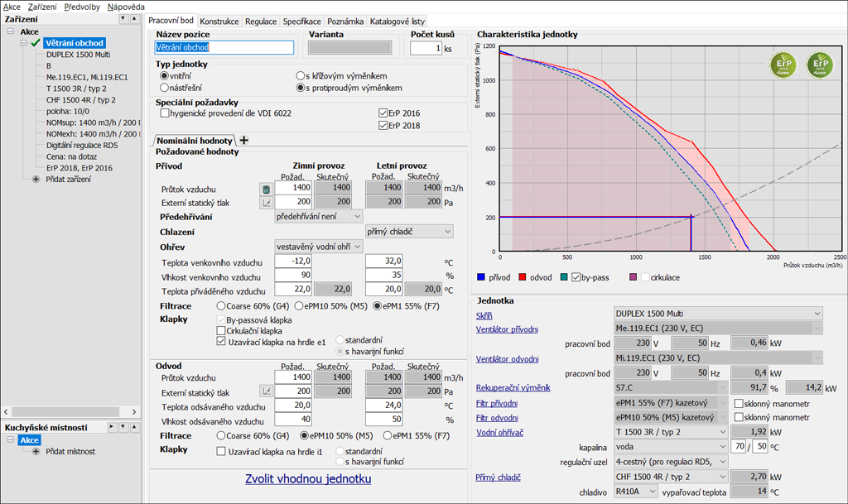Click the tree panel horizontal scrollbar thumb
848x504 pixels.
(65, 411)
